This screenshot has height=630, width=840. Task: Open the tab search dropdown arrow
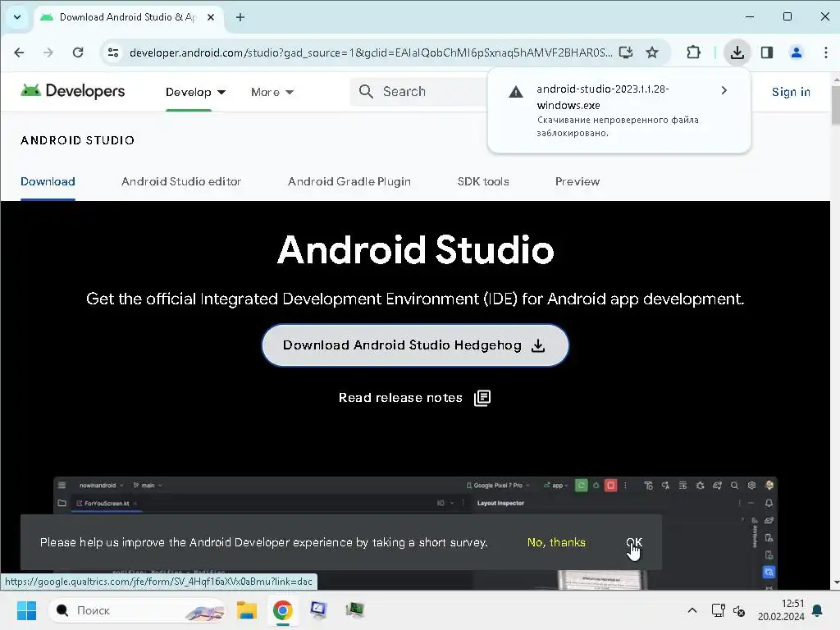pyautogui.click(x=17, y=17)
